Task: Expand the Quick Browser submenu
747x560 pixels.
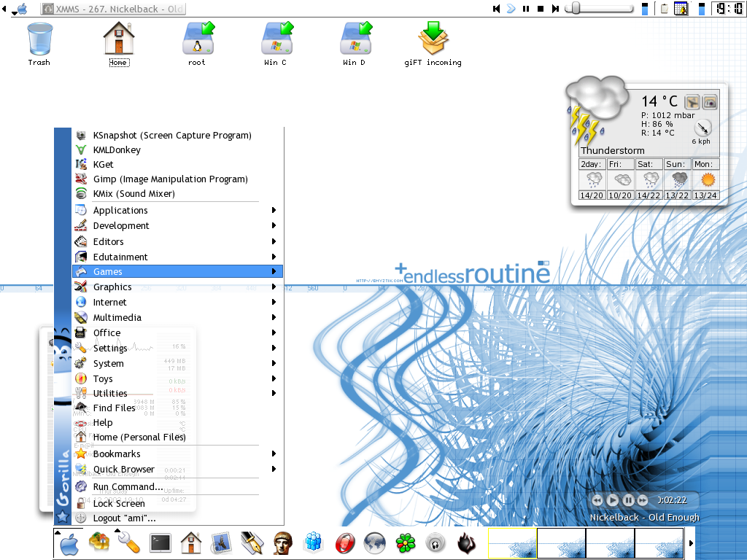Action: click(177, 469)
